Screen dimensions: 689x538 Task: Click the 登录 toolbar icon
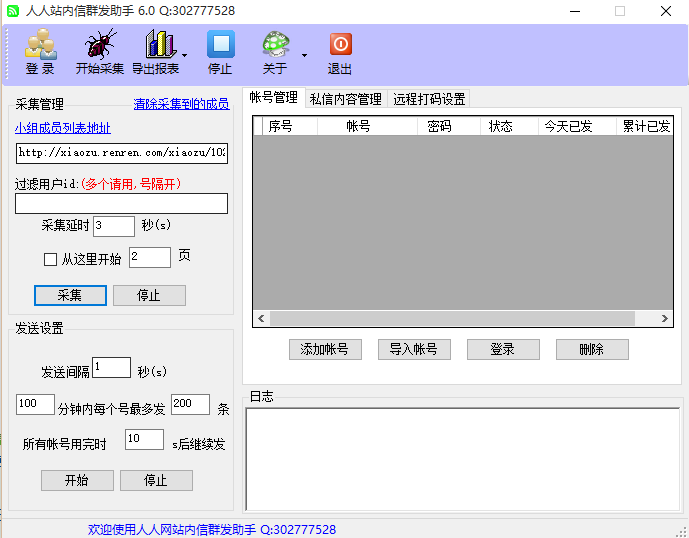coord(40,46)
